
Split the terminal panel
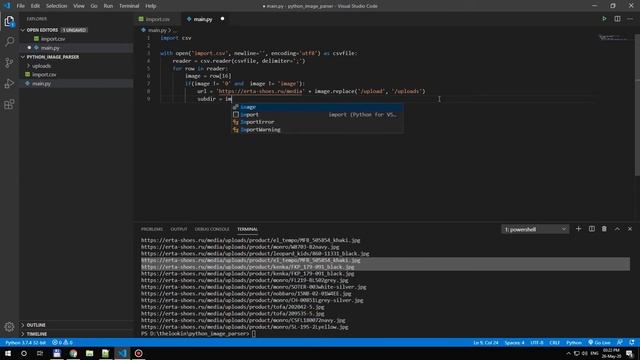pyautogui.click(x=591, y=229)
